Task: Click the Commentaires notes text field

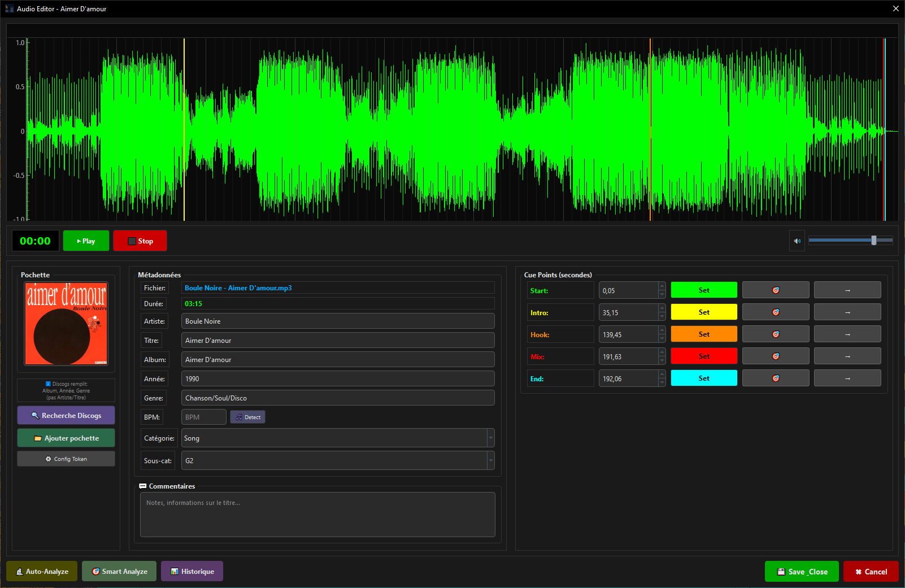Action: click(x=317, y=515)
